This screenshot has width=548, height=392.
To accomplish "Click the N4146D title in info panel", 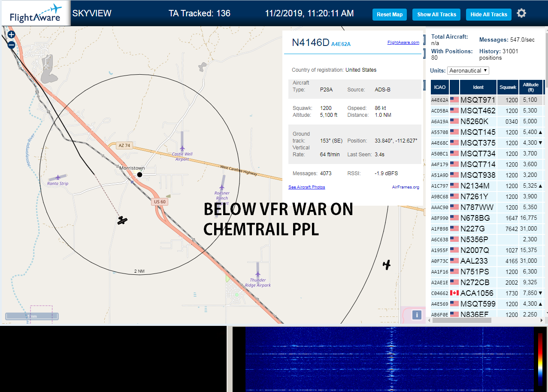I will tap(310, 43).
